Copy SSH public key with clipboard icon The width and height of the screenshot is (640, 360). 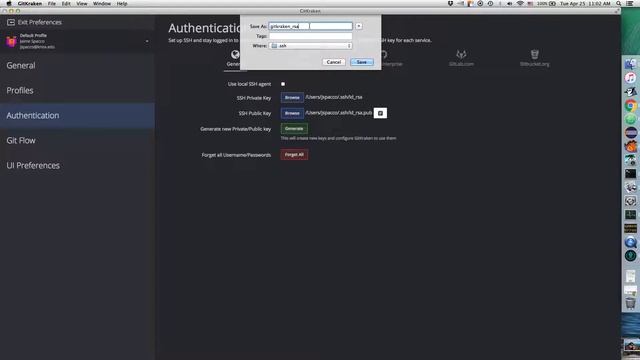pyautogui.click(x=380, y=113)
